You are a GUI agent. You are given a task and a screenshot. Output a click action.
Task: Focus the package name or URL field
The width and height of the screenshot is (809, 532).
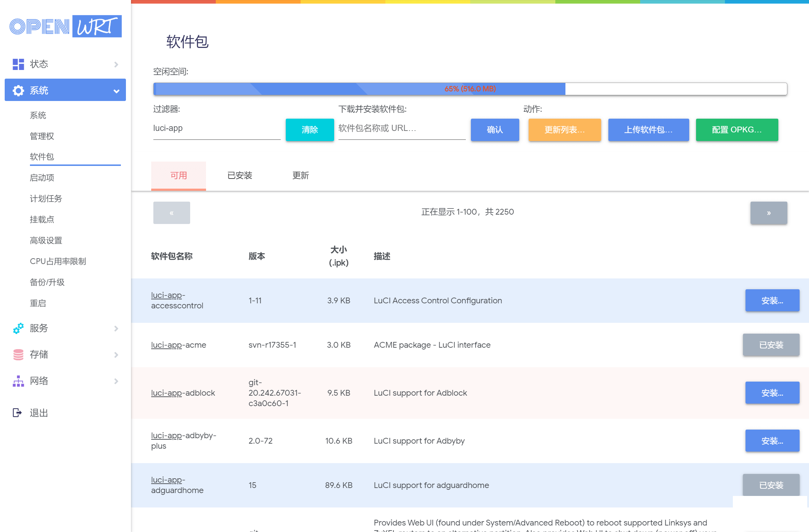pos(402,129)
